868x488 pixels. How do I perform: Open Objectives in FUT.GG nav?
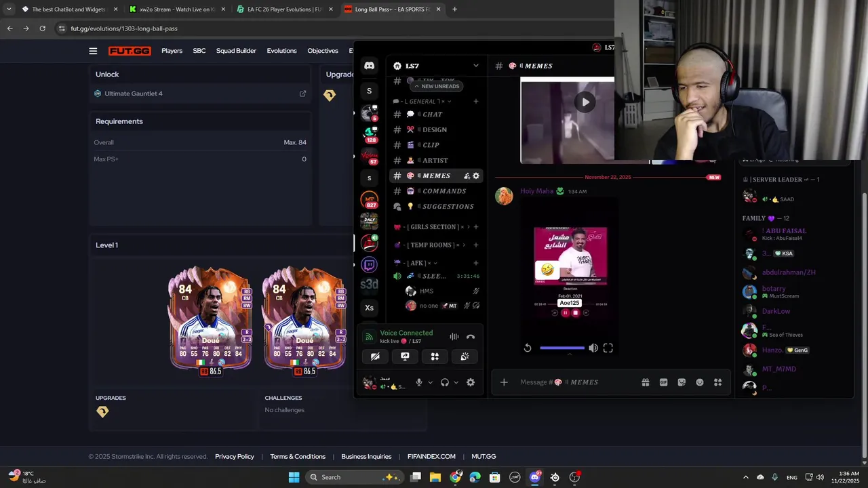click(323, 51)
